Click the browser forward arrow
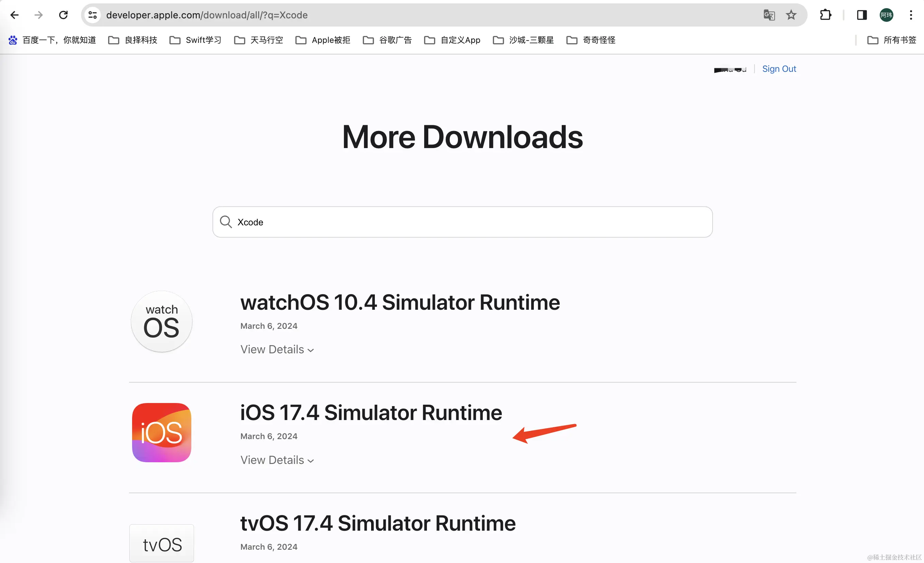The height and width of the screenshot is (563, 924). click(x=38, y=15)
